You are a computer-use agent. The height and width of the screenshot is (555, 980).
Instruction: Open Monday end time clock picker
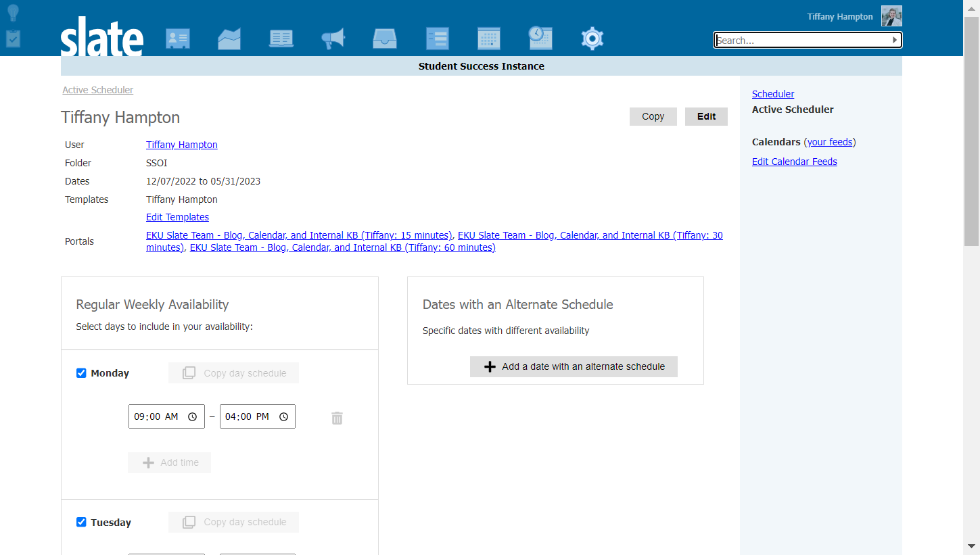pyautogui.click(x=283, y=417)
